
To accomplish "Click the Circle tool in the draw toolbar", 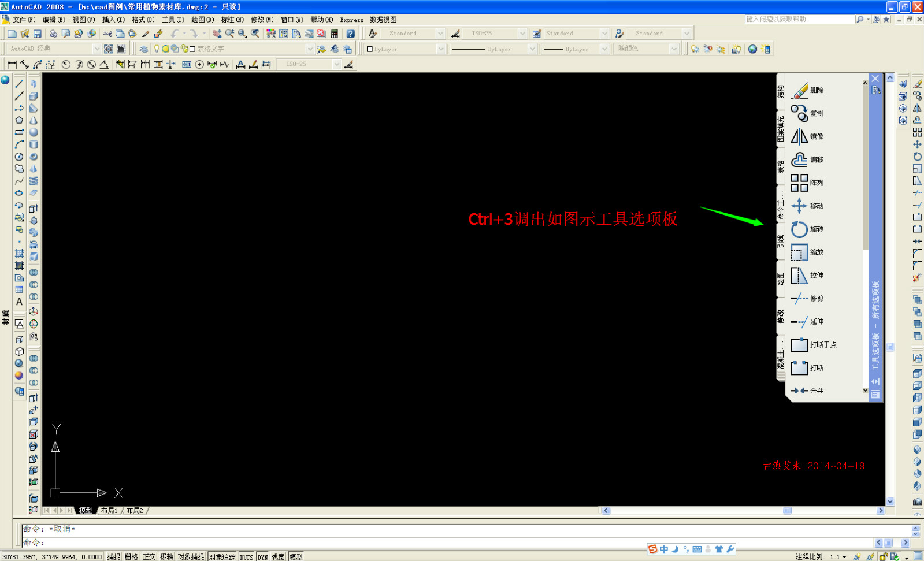I will point(19,157).
